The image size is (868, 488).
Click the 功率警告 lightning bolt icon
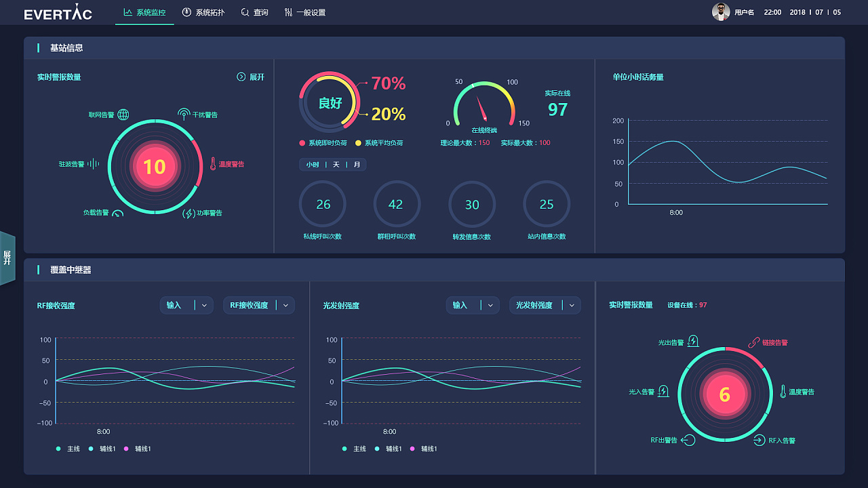coord(189,213)
